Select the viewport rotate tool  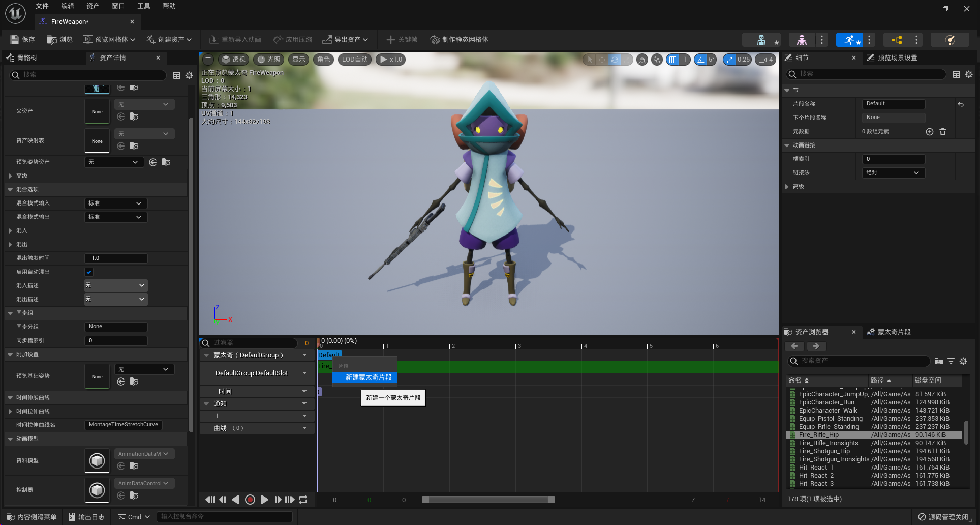[615, 60]
